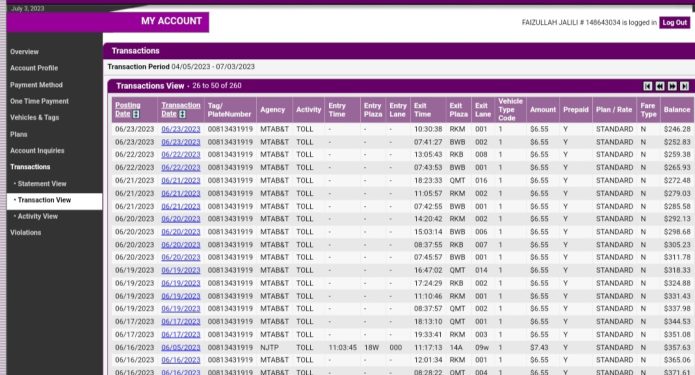Click the exit lane 016 cell
The width and height of the screenshot is (695, 375).
click(x=481, y=180)
